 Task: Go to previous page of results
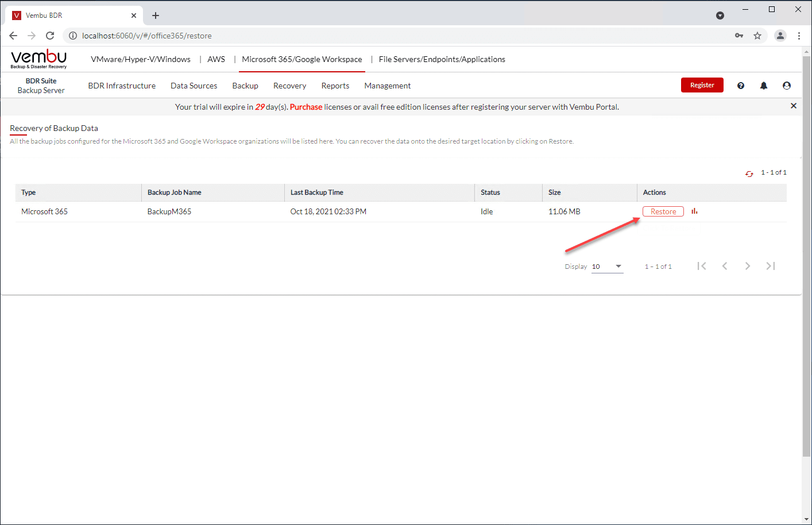(725, 266)
